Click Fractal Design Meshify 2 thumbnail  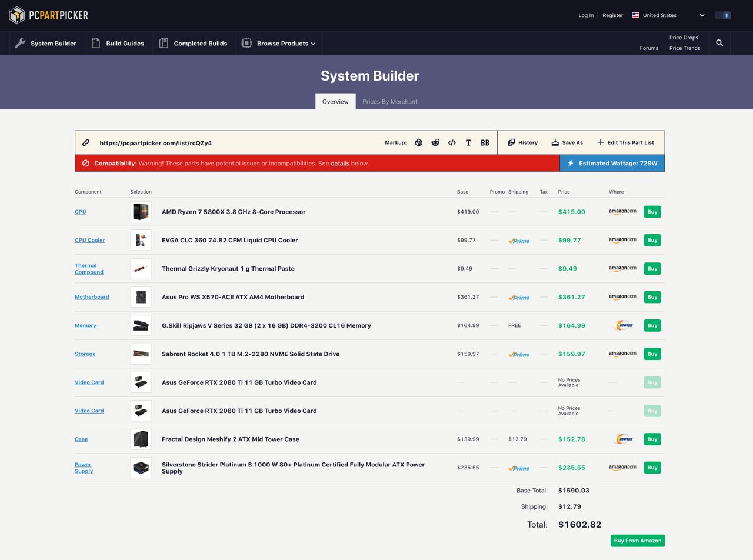[x=141, y=439]
